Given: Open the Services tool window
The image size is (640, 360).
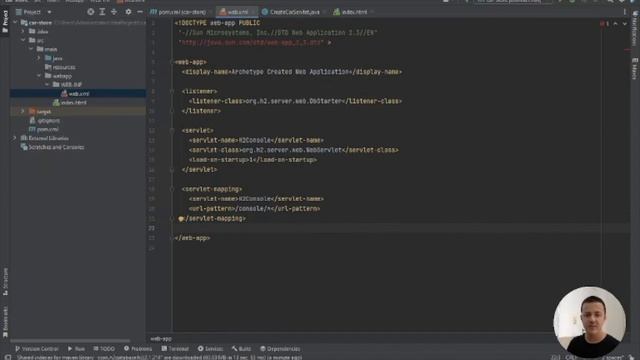Looking at the screenshot, I should click(210, 349).
